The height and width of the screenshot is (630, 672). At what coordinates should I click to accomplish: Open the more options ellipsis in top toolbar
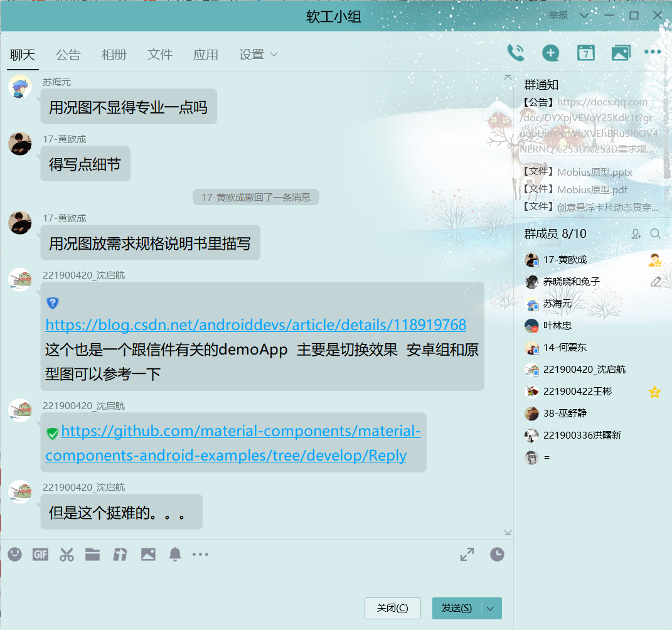[653, 52]
